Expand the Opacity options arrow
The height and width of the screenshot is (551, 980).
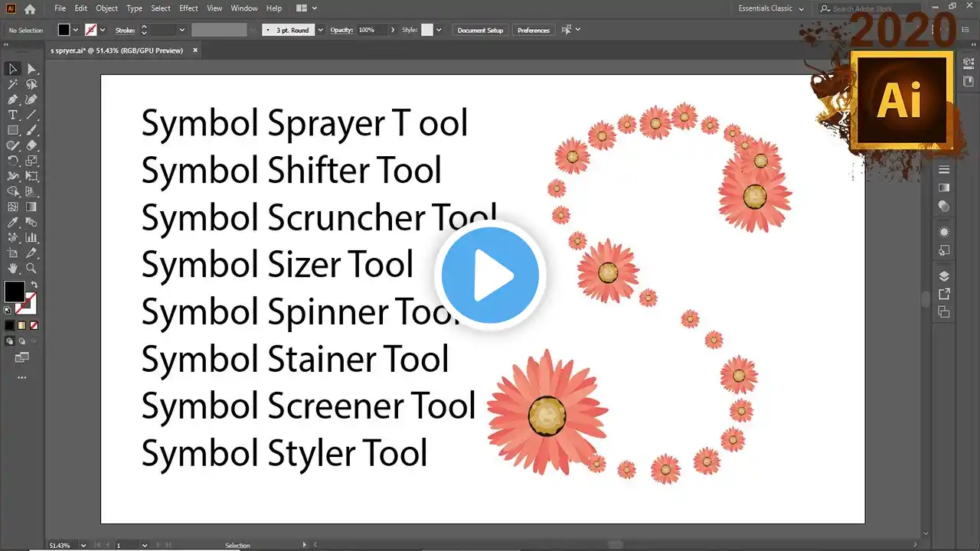coord(393,30)
